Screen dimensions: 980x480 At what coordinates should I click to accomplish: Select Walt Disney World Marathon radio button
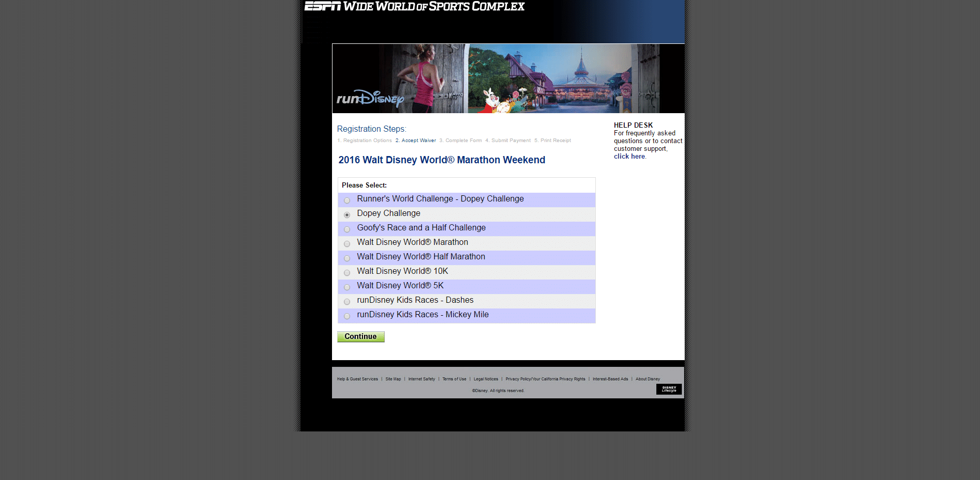click(347, 244)
